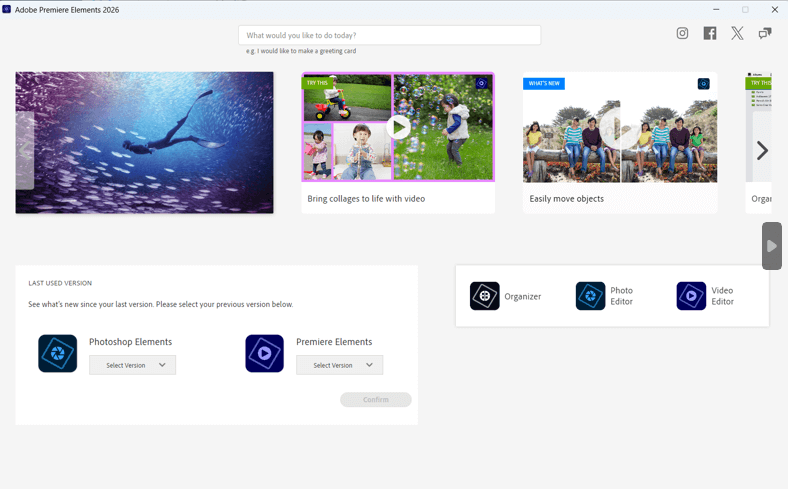This screenshot has height=489, width=788.
Task: Click the feedback chat bubbles icon
Action: tap(765, 33)
